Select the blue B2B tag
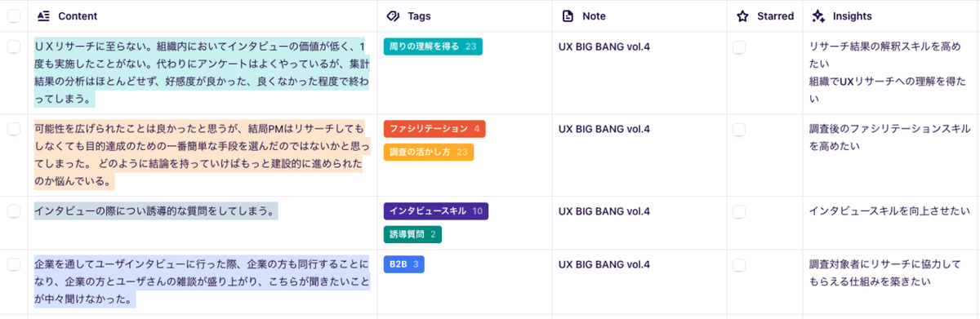Image resolution: width=980 pixels, height=319 pixels. coord(404,264)
